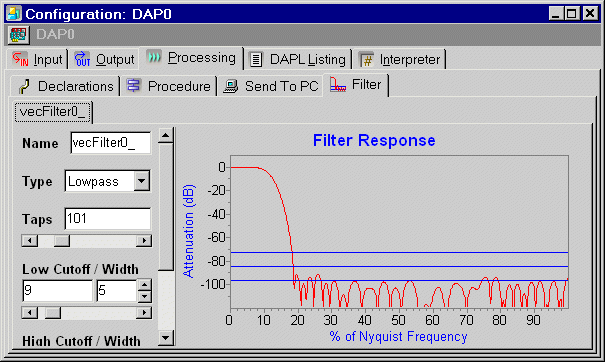Select the vecFilter0_ filter tab
Viewport: 605px width, 362px height.
pos(53,112)
